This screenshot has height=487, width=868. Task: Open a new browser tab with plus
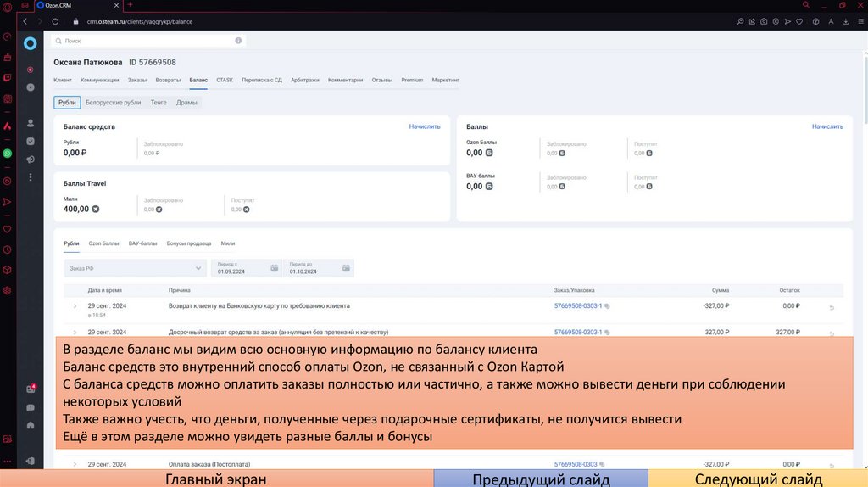[x=130, y=5]
